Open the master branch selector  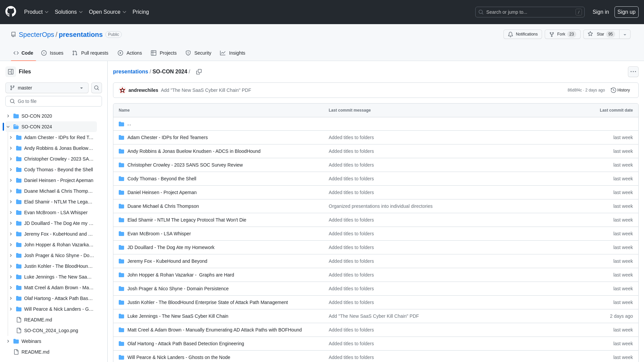tap(47, 88)
